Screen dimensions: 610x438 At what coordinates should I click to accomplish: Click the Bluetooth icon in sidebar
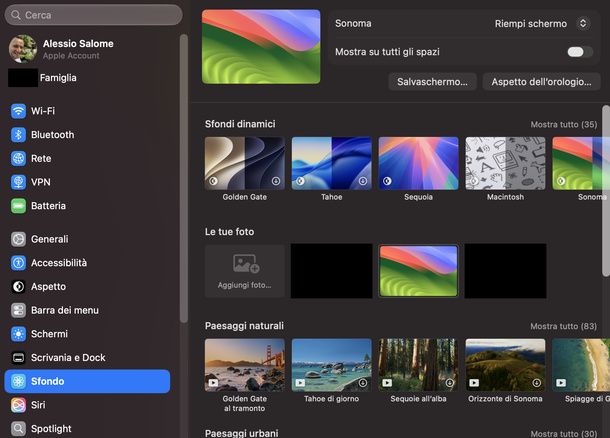[x=18, y=135]
